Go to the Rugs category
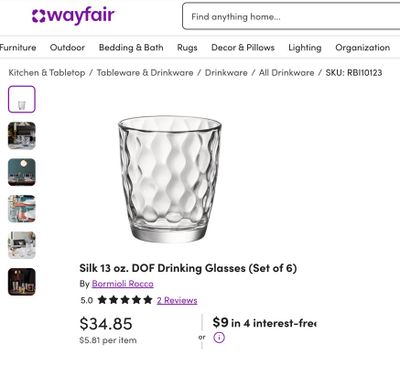Image resolution: width=400 pixels, height=366 pixels. [x=187, y=48]
